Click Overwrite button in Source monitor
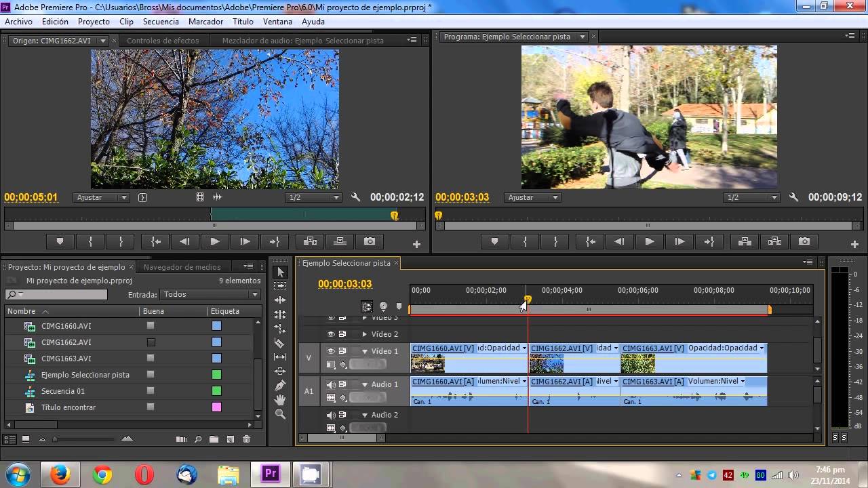868x488 pixels. 340,241
